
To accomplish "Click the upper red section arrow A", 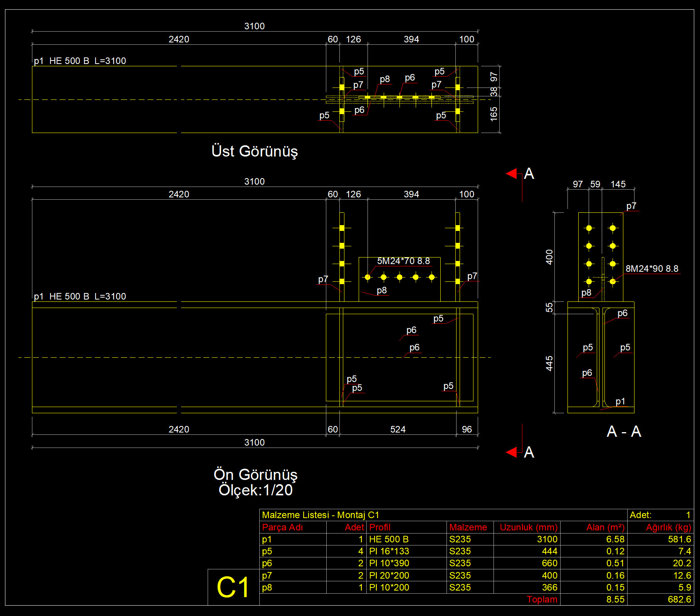I will [512, 173].
